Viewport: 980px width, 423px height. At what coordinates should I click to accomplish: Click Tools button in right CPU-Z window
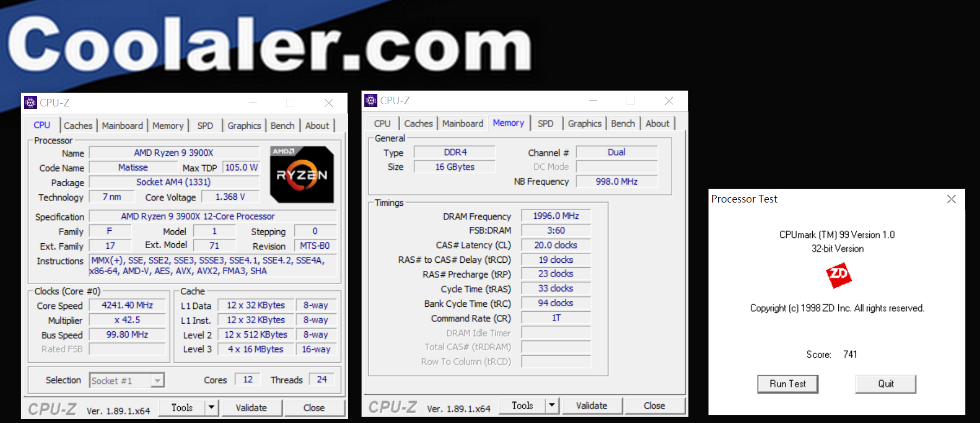click(522, 406)
